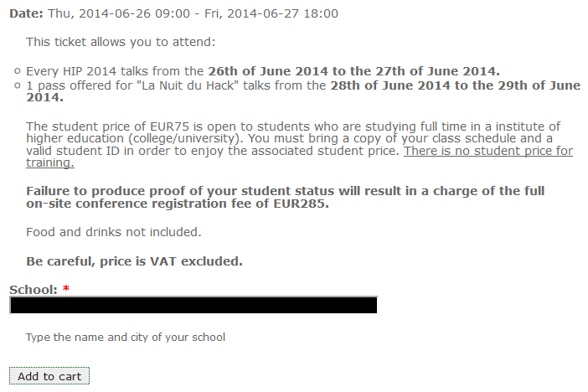Click the red required asterisk beside School
The width and height of the screenshot is (588, 392).
[66, 289]
